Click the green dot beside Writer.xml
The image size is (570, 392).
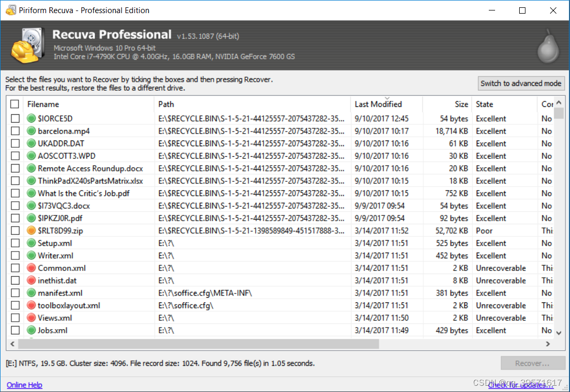click(x=31, y=256)
